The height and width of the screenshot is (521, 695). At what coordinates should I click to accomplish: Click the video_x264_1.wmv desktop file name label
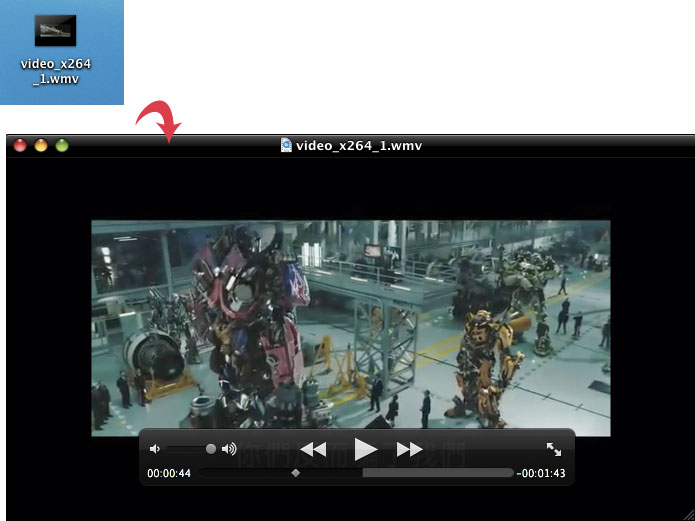click(x=56, y=71)
